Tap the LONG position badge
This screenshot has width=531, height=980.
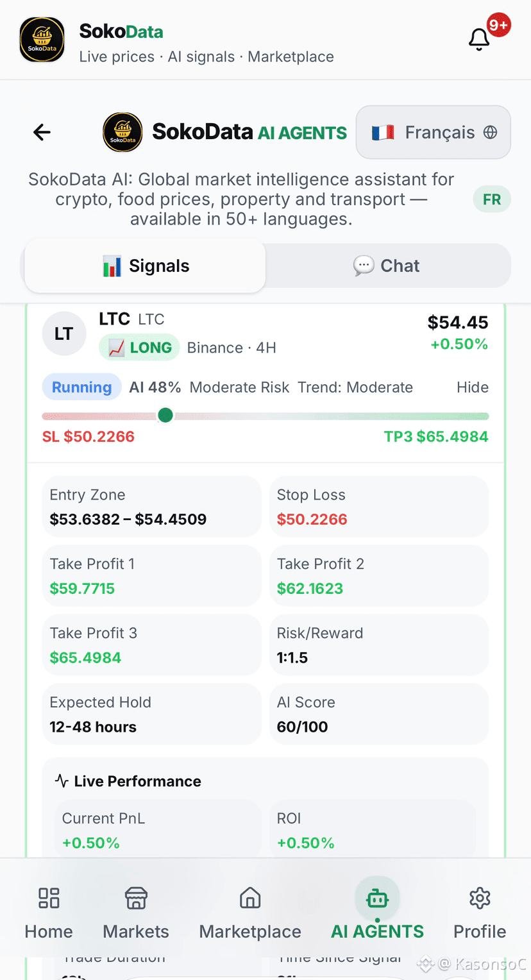tap(139, 348)
